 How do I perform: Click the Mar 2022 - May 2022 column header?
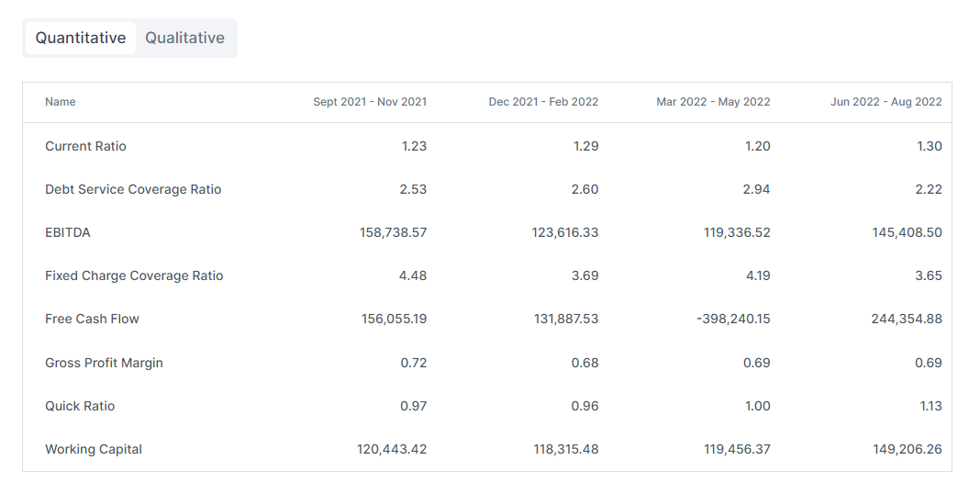713,102
